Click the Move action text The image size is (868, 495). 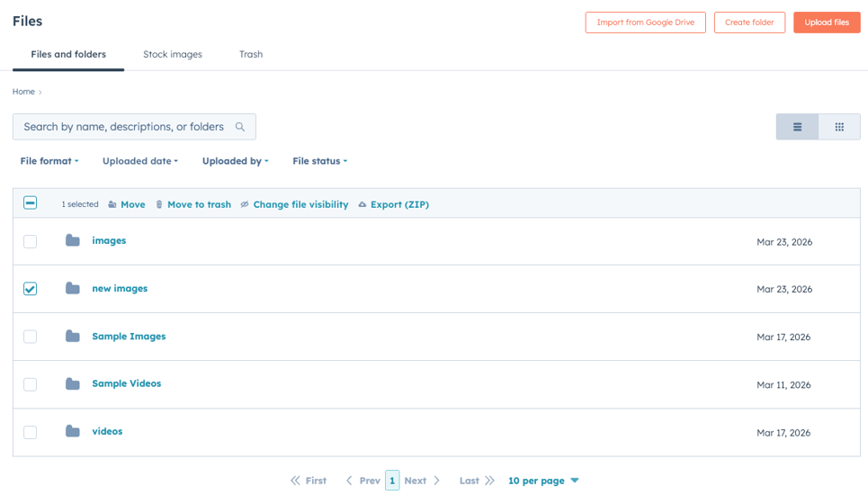click(x=133, y=204)
